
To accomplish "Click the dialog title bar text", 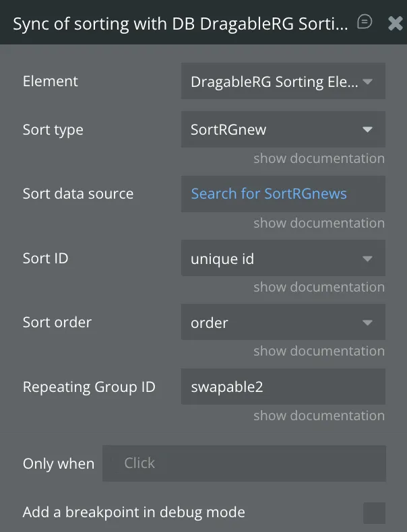I will (181, 24).
